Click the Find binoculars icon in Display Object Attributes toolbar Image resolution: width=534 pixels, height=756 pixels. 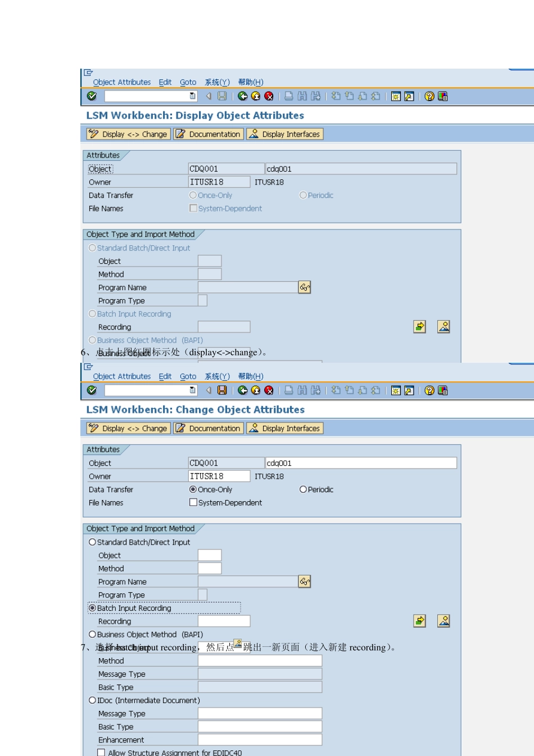click(x=302, y=96)
